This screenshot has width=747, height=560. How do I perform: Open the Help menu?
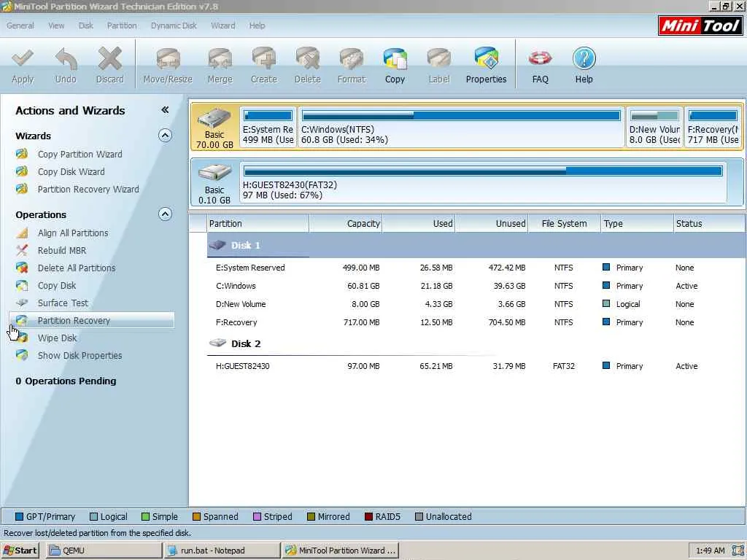(258, 26)
